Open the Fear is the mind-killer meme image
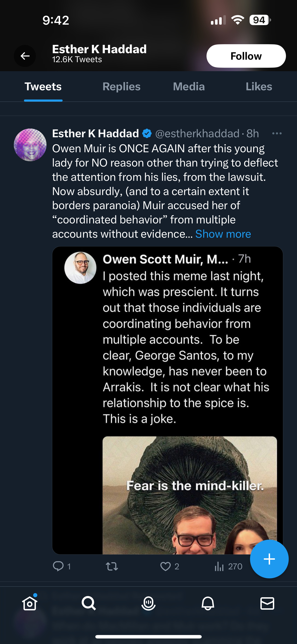Screen dimensions: 297x644 coord(189,495)
